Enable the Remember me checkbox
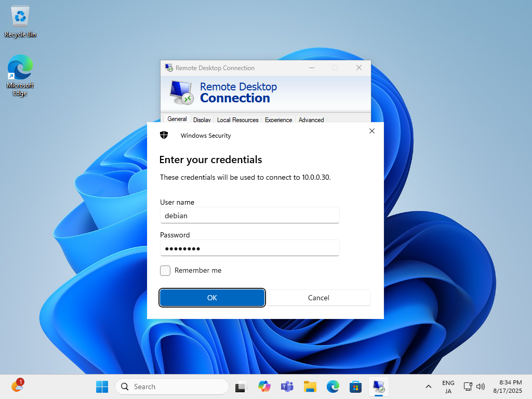532x399 pixels. click(x=165, y=270)
